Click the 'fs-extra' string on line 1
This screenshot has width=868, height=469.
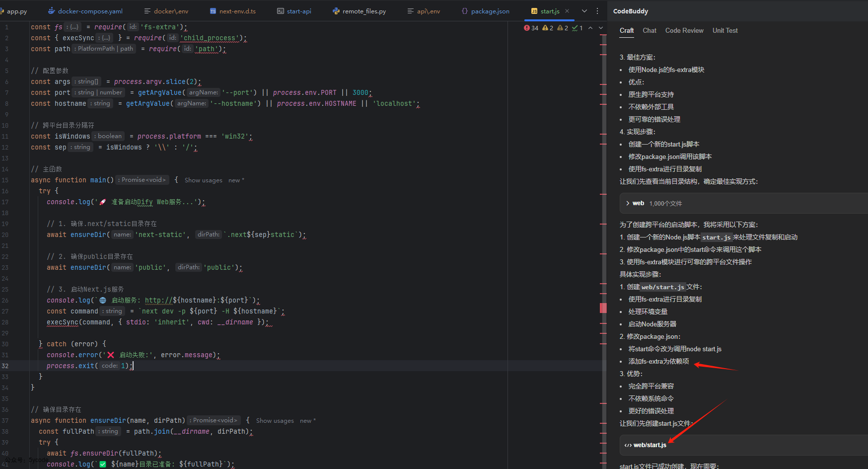coord(160,27)
